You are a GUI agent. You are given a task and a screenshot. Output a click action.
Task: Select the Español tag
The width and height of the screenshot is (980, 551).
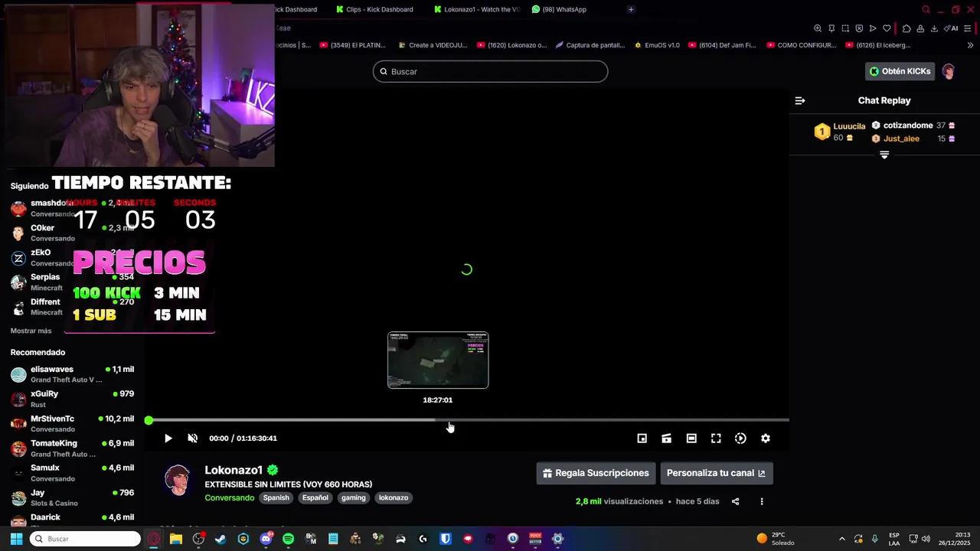pos(315,497)
